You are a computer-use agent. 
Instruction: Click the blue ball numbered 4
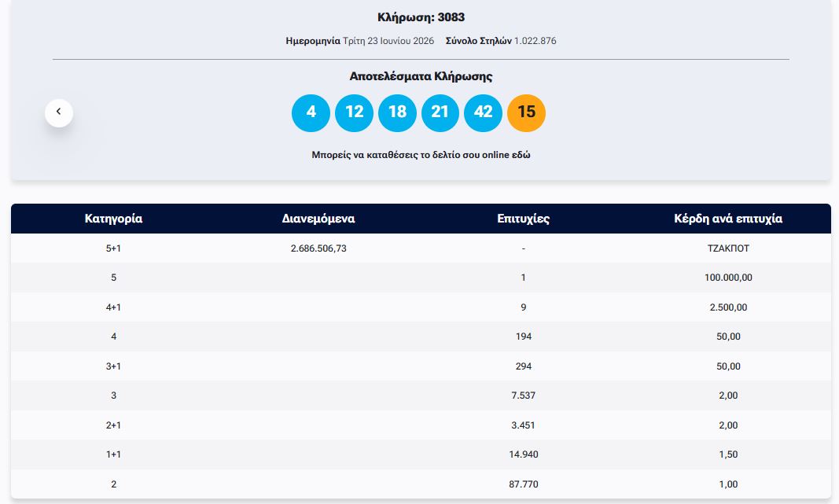tap(311, 113)
